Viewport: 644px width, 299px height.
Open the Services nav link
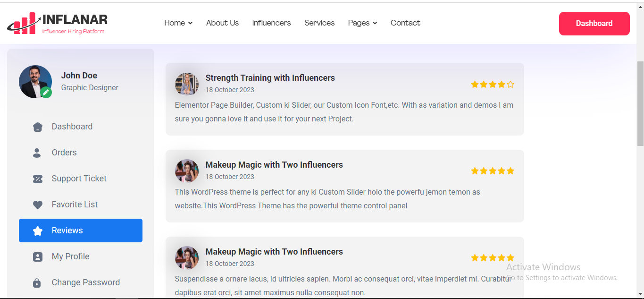[319, 23]
